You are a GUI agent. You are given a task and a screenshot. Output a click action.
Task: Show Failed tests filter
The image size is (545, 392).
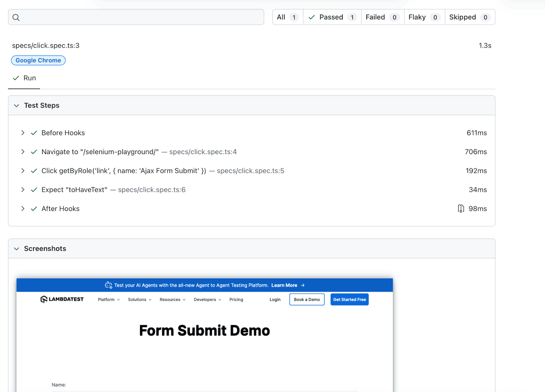pos(382,17)
